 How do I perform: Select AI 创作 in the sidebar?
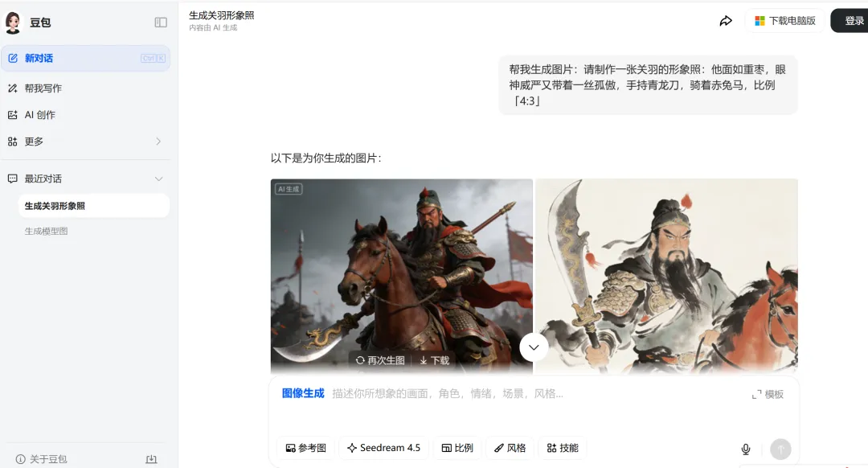click(85, 115)
